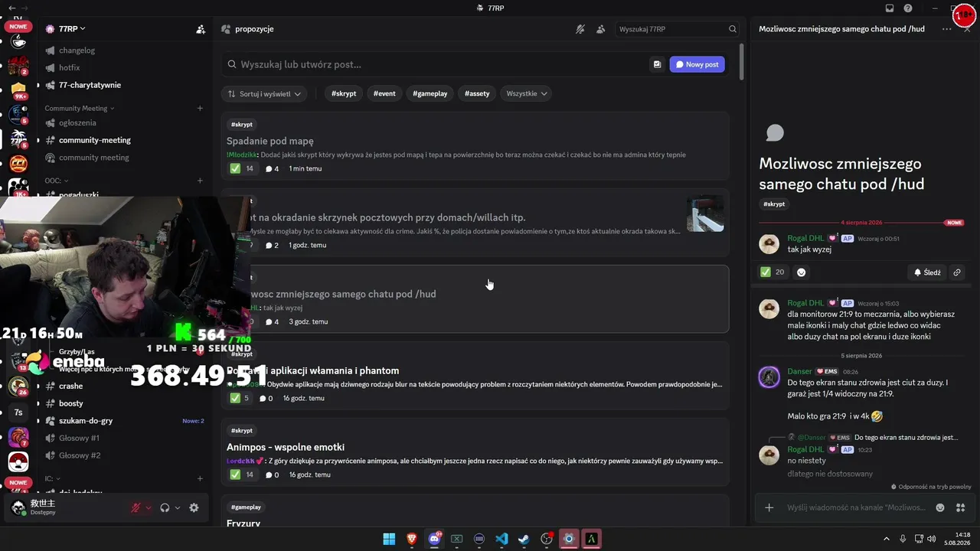This screenshot has height=551, width=980.
Task: Click the plus attachment icon in message box
Action: point(769,507)
